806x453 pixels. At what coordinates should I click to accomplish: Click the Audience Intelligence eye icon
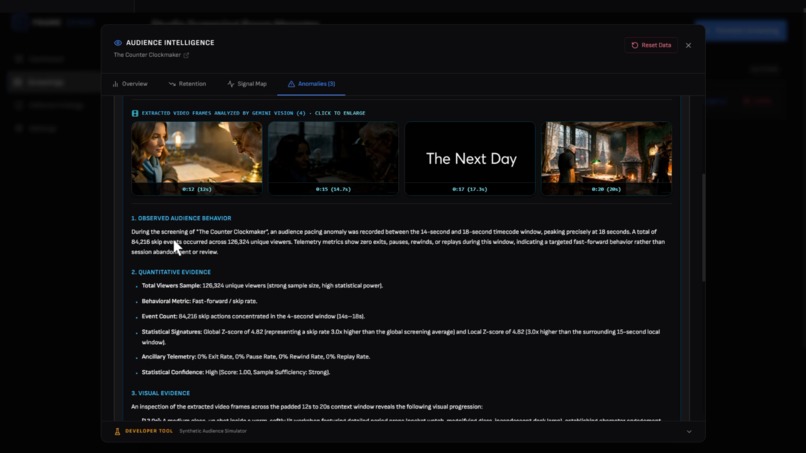click(x=118, y=43)
